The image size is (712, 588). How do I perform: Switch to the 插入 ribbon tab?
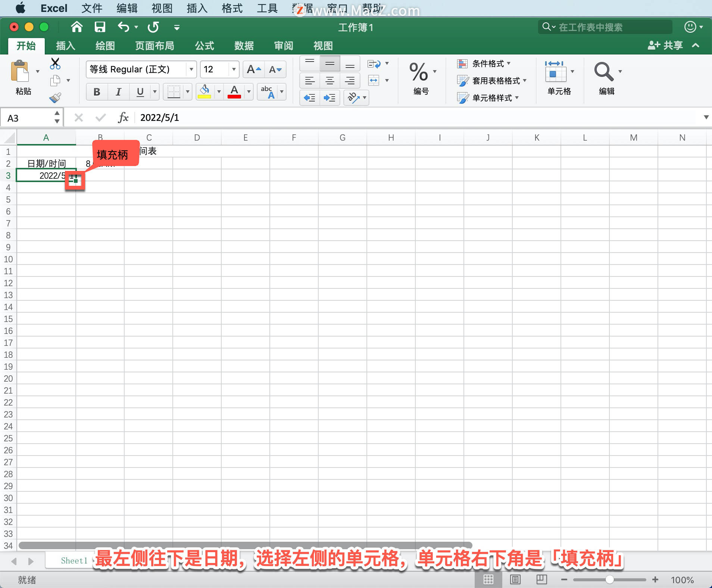(x=65, y=46)
